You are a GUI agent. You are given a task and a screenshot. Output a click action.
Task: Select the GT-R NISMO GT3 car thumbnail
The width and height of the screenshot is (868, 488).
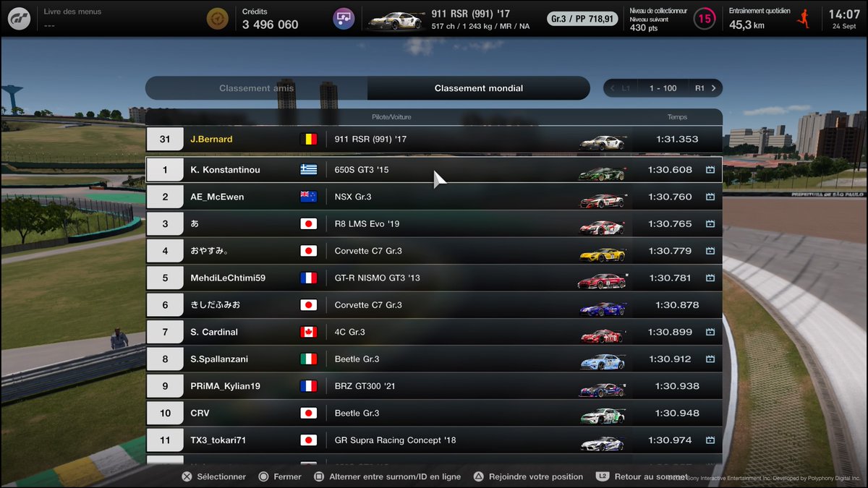coord(602,281)
